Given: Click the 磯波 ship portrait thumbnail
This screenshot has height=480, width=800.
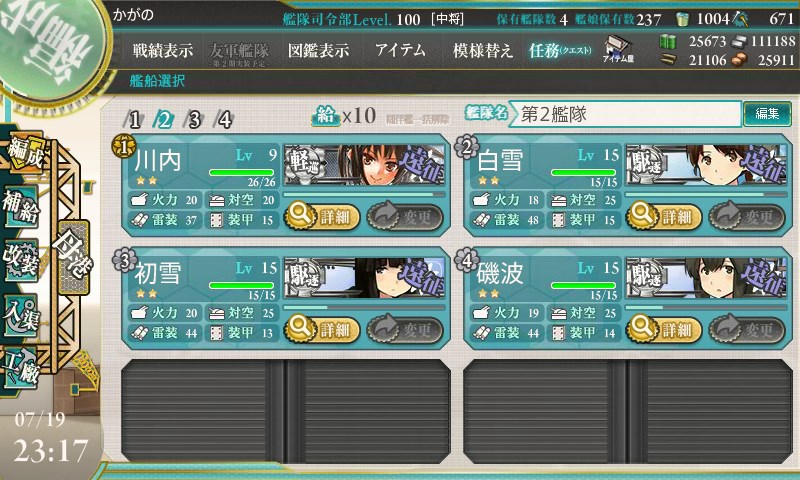Looking at the screenshot, I should click(707, 277).
